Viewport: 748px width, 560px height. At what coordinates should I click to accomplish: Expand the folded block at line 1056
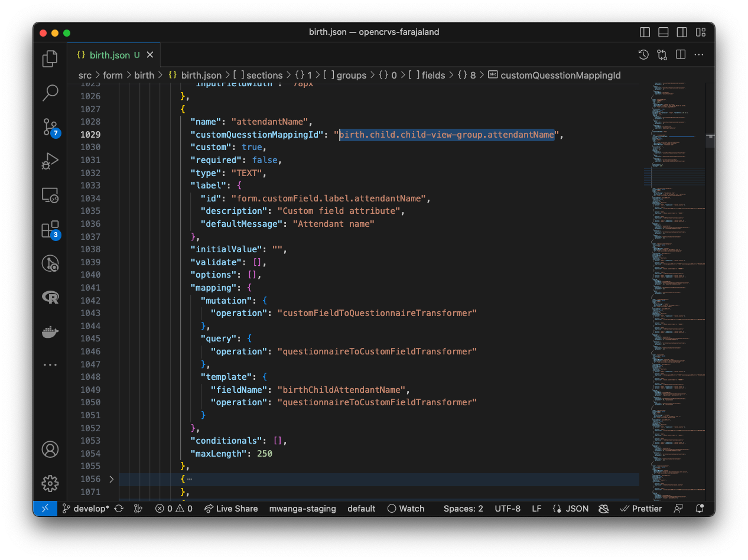[x=111, y=479]
